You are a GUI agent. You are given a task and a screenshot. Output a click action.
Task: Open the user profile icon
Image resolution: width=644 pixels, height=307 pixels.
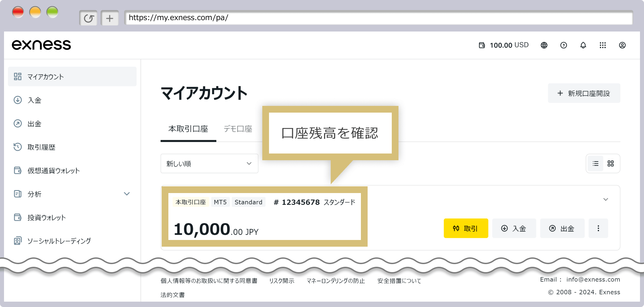click(622, 45)
